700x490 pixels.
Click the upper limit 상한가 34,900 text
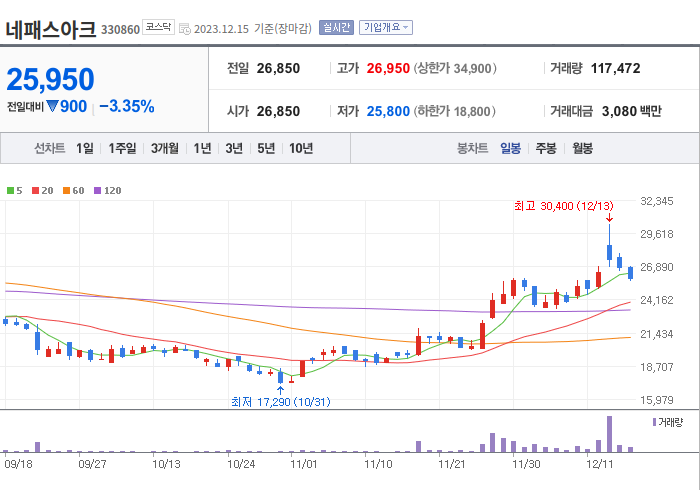click(455, 69)
